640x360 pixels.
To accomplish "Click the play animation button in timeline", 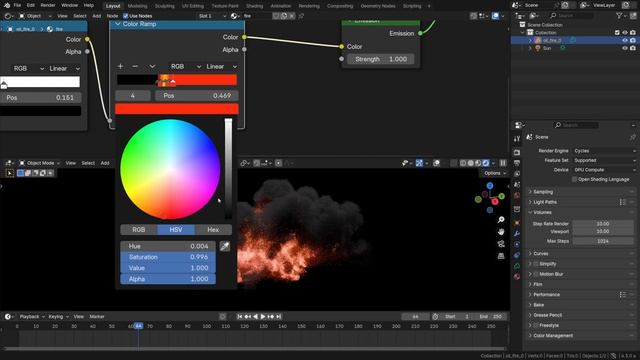I will click(263, 316).
